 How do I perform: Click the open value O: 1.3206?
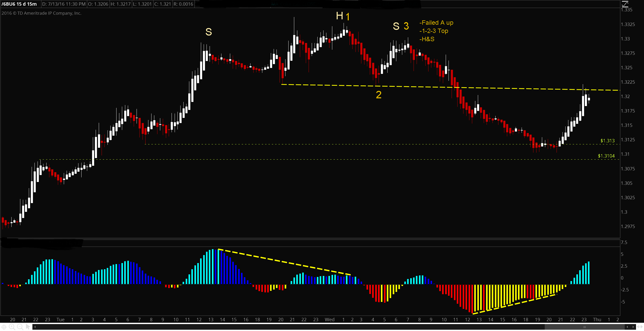coord(98,4)
